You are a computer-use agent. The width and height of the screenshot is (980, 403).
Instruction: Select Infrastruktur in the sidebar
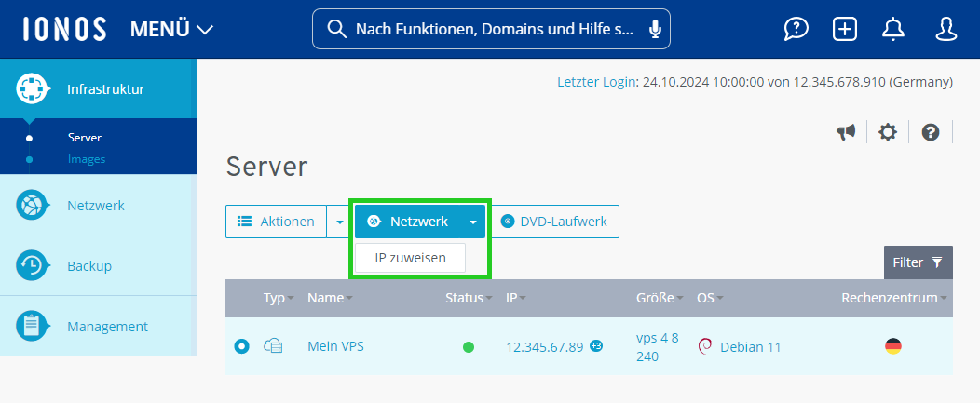pyautogui.click(x=98, y=88)
